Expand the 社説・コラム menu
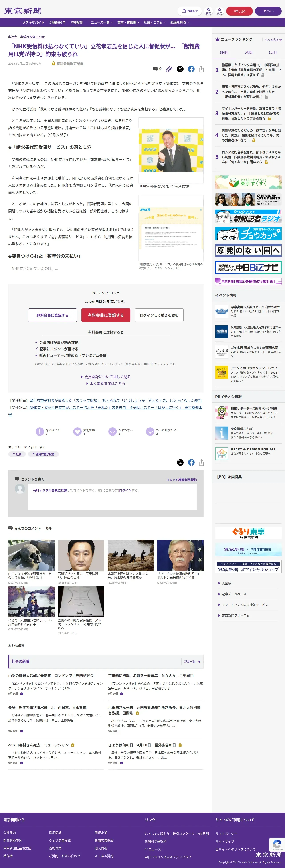Screen dimensions: 285x868 tap(155, 22)
